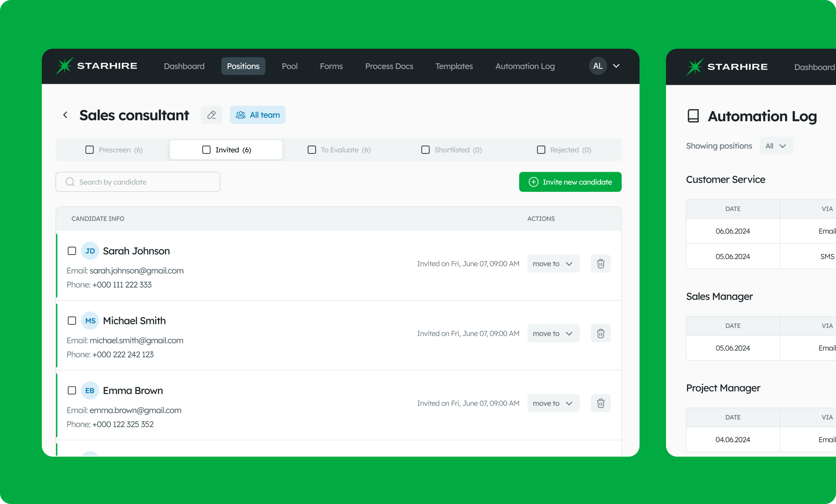Click the Search by candidate field

138,182
